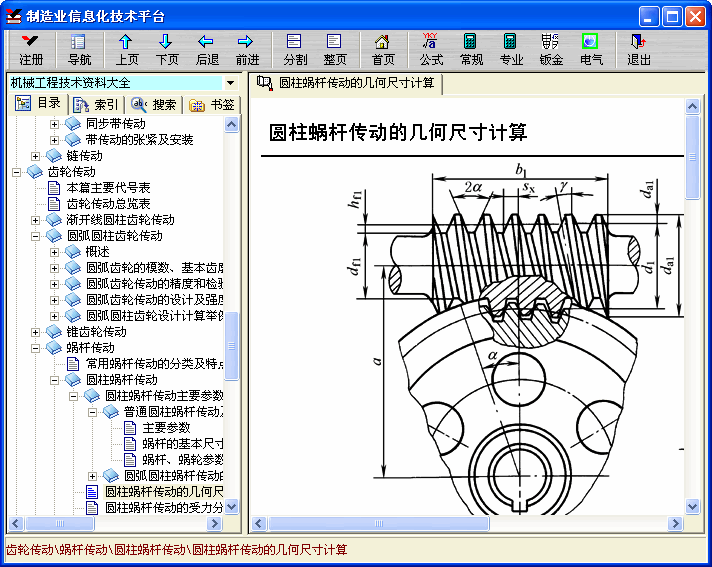Open the 电气 electrical tool
The height and width of the screenshot is (567, 712).
[x=591, y=49]
